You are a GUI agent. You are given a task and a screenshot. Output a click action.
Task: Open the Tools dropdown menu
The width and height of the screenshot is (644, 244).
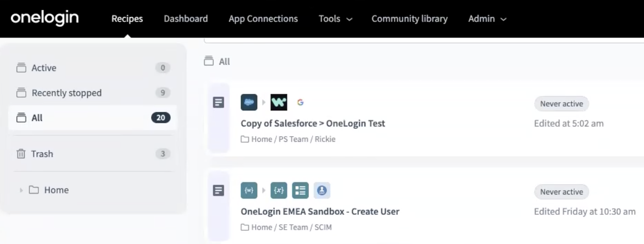335,19
